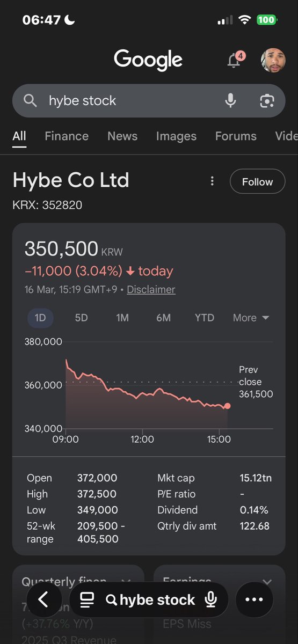The width and height of the screenshot is (298, 644).
Task: Select the 6M chart range
Action: point(163,318)
